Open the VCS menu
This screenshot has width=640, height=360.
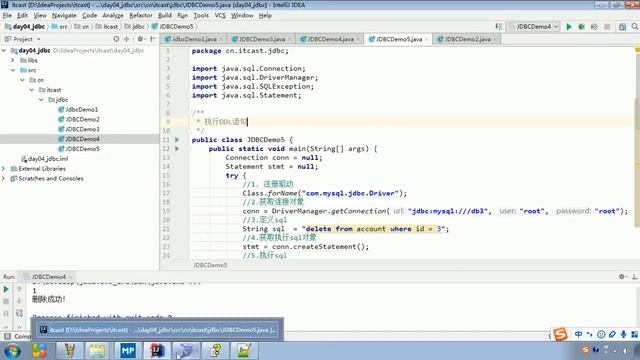click(220, 16)
